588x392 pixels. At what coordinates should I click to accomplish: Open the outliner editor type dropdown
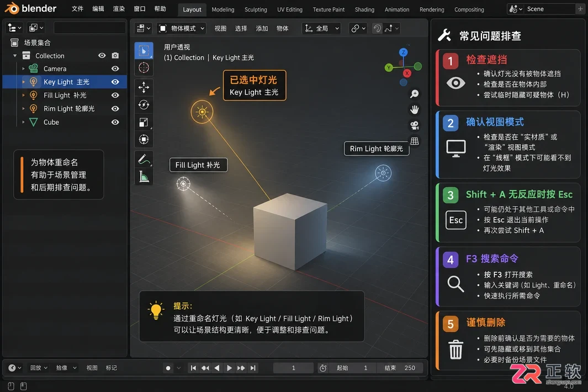[x=15, y=28]
